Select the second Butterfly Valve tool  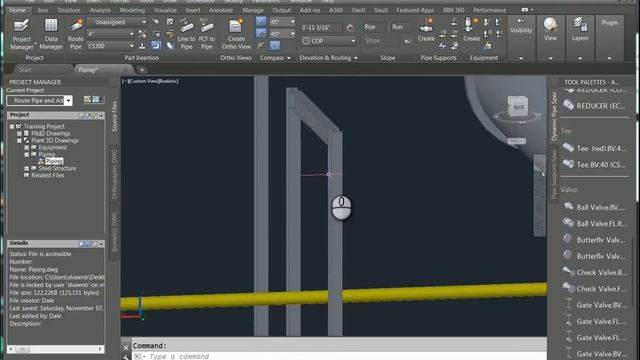(x=594, y=256)
